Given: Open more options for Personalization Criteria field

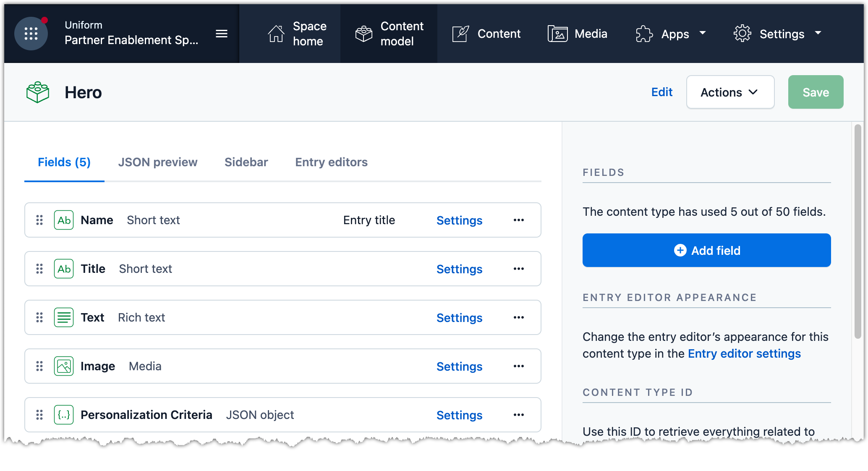Looking at the screenshot, I should pos(519,415).
